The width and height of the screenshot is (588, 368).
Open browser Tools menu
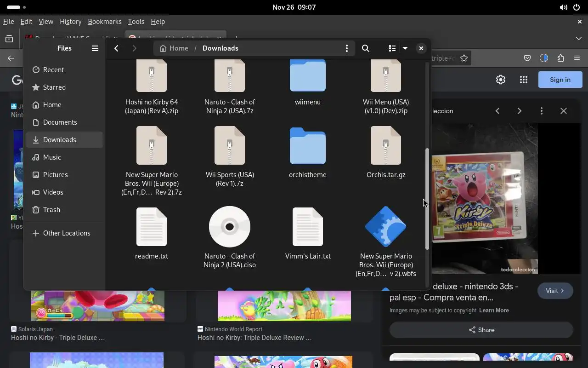pos(136,22)
